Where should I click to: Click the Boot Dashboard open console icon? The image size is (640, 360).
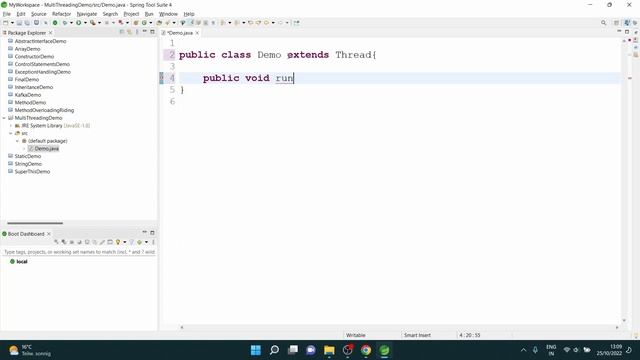pyautogui.click(x=110, y=242)
